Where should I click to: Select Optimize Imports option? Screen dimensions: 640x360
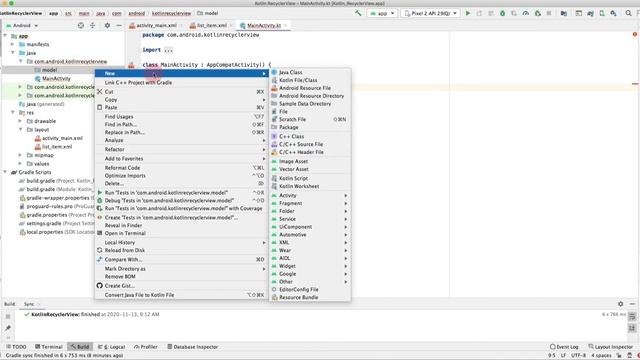pos(182,176)
